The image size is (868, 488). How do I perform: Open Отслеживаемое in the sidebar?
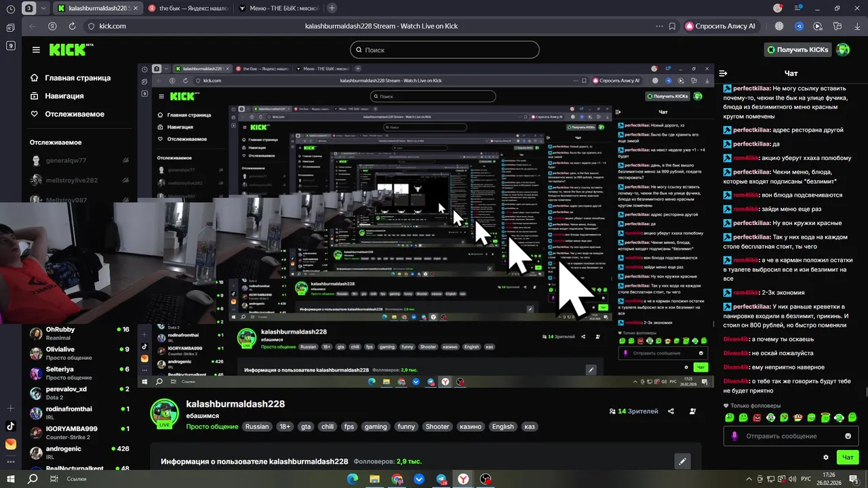[x=67, y=114]
